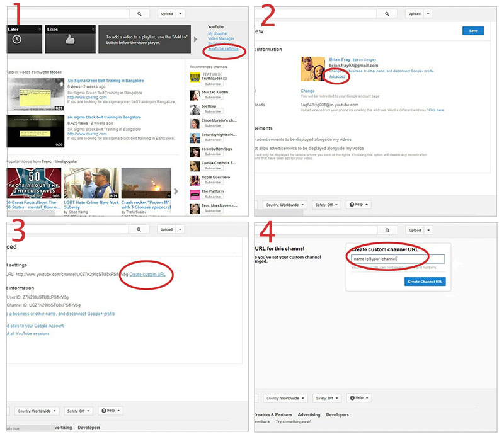
Task: Open the Video Manager menu link
Action: pos(221,38)
